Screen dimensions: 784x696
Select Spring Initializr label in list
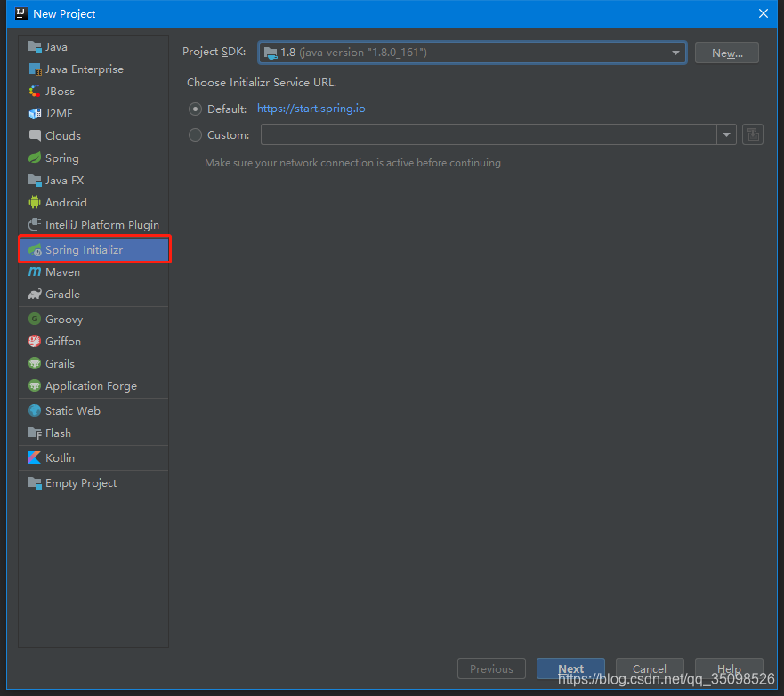(x=84, y=249)
